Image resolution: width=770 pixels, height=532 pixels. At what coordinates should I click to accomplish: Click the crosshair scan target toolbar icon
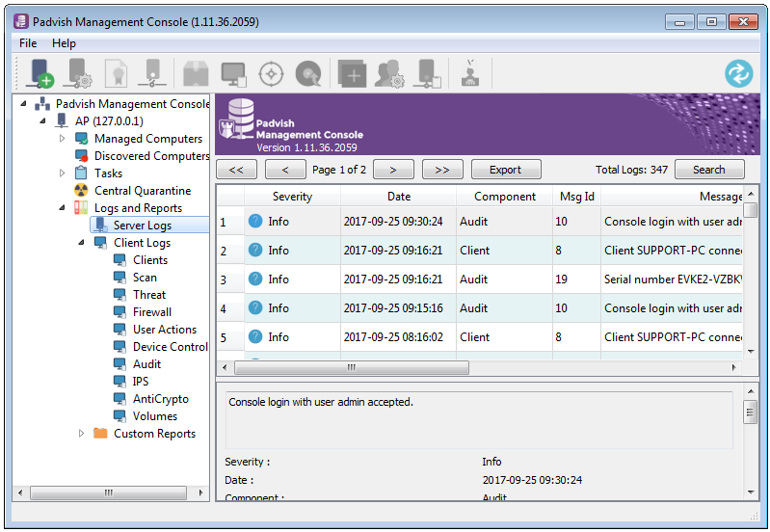(271, 74)
